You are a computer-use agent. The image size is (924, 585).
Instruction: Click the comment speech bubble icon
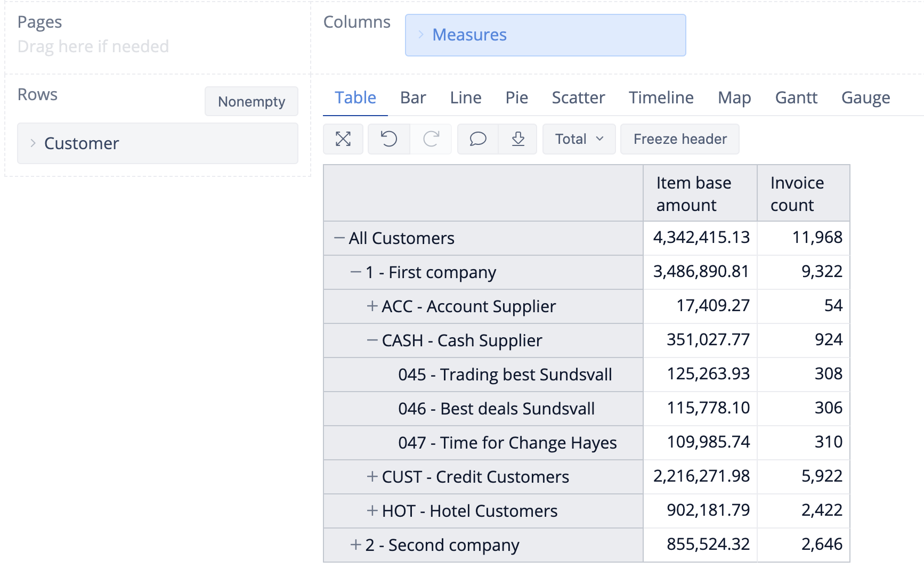[478, 139]
